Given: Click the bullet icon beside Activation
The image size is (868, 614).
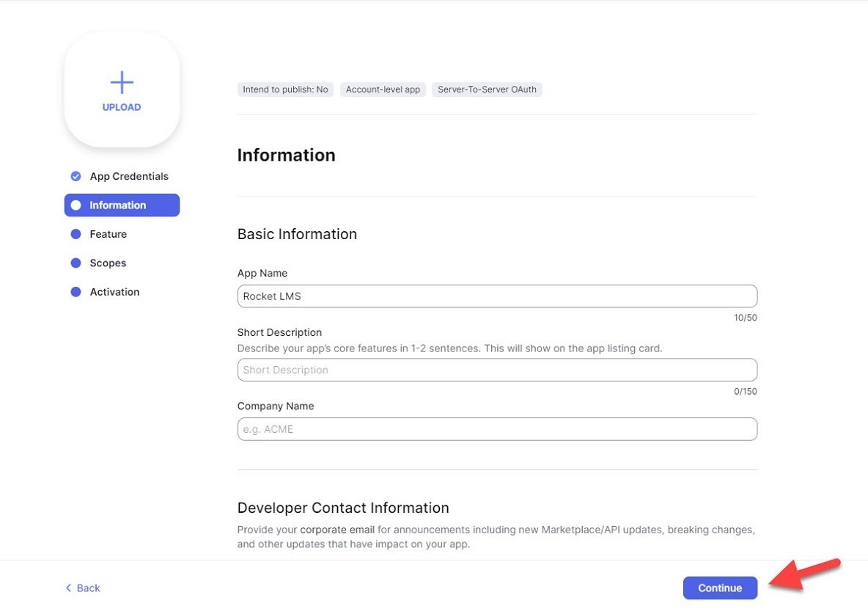Looking at the screenshot, I should point(76,292).
